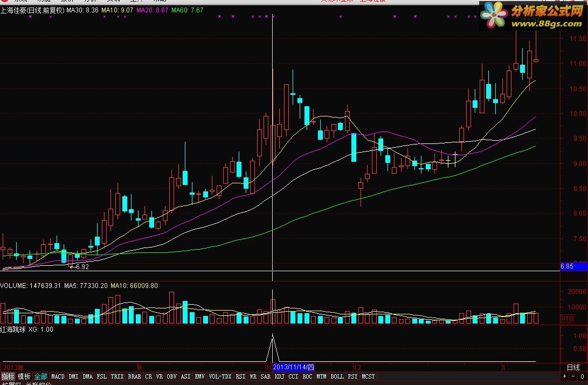Switch indicator to TRIX
The image size is (588, 385).
pyautogui.click(x=117, y=376)
